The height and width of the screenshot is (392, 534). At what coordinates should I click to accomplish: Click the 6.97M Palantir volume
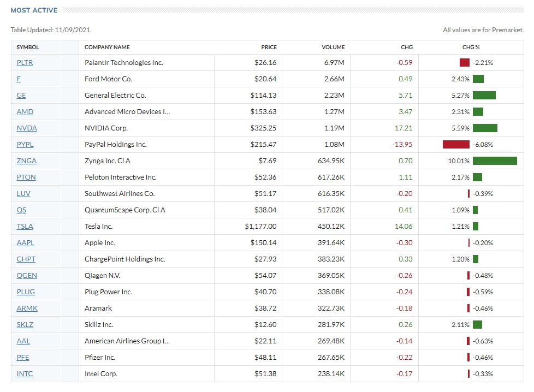334,63
